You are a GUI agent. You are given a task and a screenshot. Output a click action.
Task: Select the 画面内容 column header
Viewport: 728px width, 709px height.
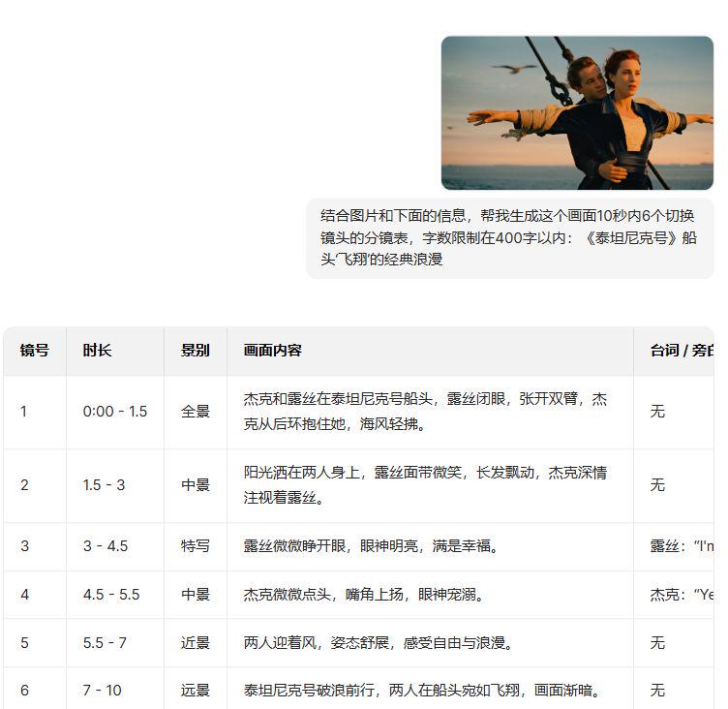[x=273, y=351]
